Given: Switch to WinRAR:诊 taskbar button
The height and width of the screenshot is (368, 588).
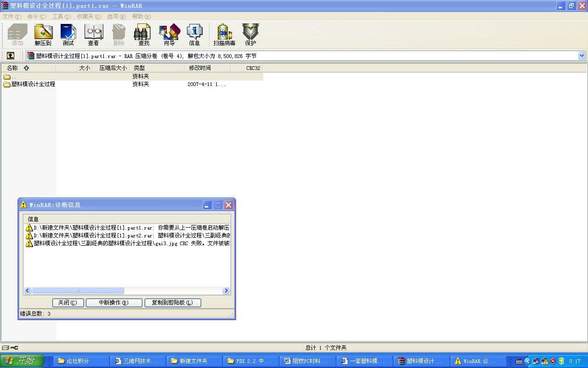Looking at the screenshot, I should (x=478, y=361).
